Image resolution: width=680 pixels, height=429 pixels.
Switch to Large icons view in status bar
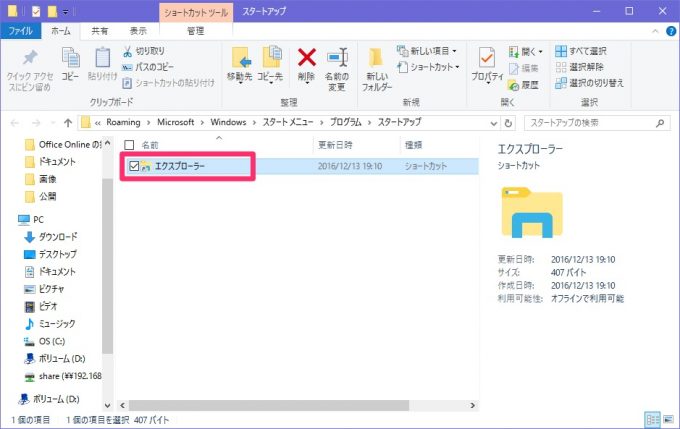[x=669, y=419]
